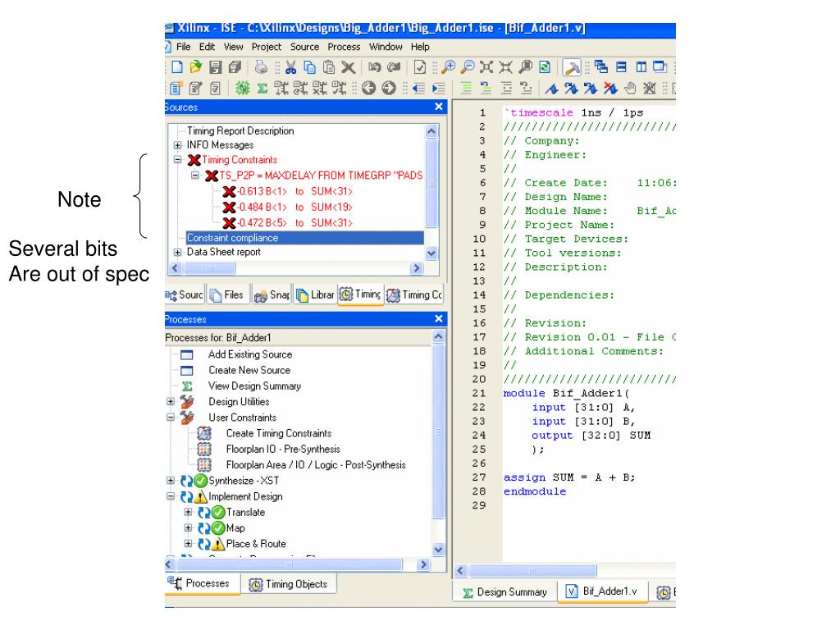Click the hammer tool icon
This screenshot has height=630, width=840.
tap(572, 67)
